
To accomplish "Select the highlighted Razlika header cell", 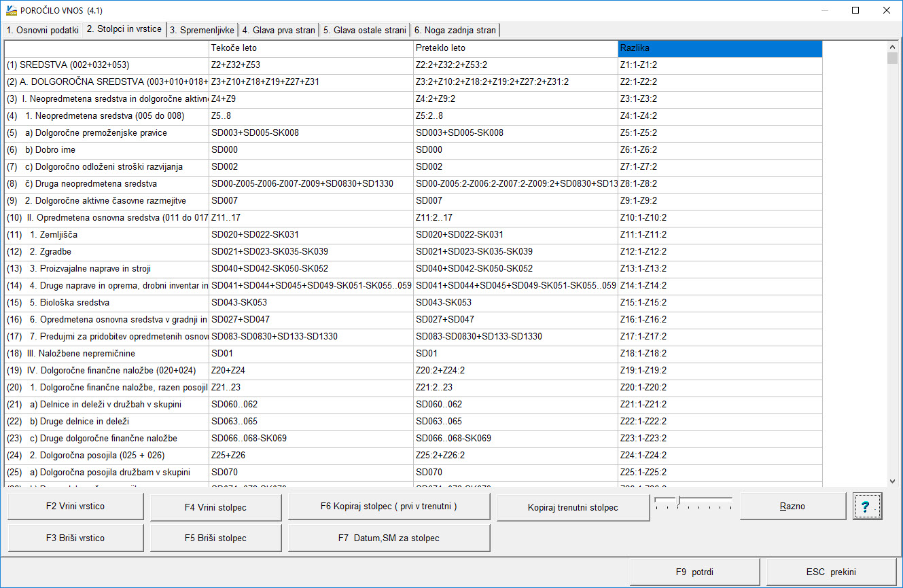I will pos(720,48).
